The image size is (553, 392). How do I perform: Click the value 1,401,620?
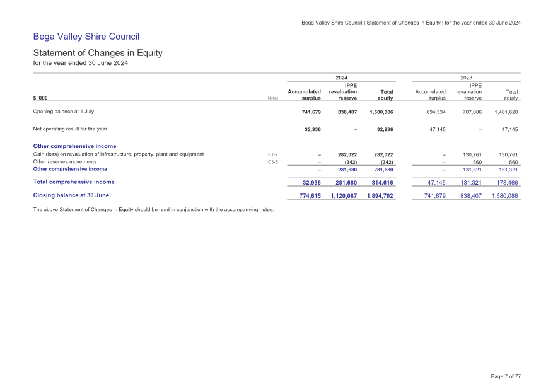coord(506,112)
